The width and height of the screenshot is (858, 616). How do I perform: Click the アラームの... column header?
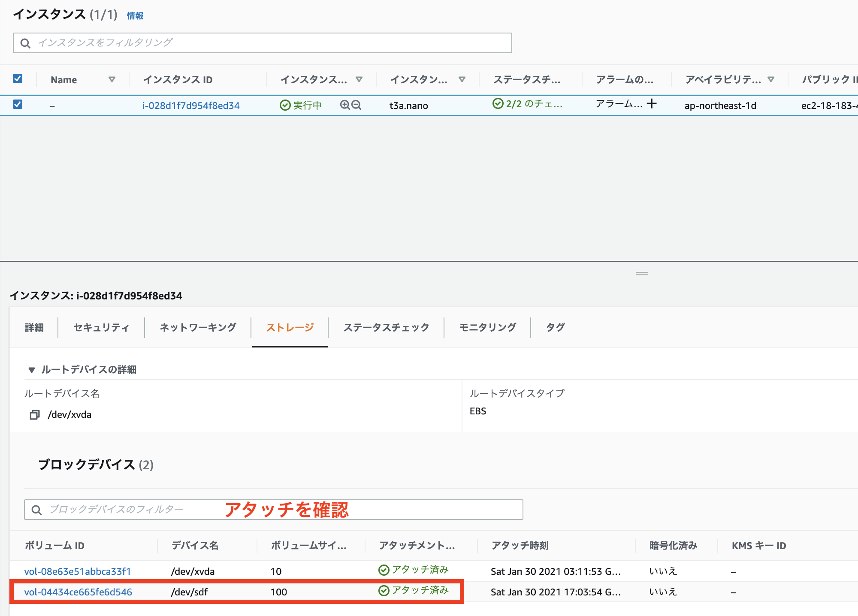tap(625, 80)
